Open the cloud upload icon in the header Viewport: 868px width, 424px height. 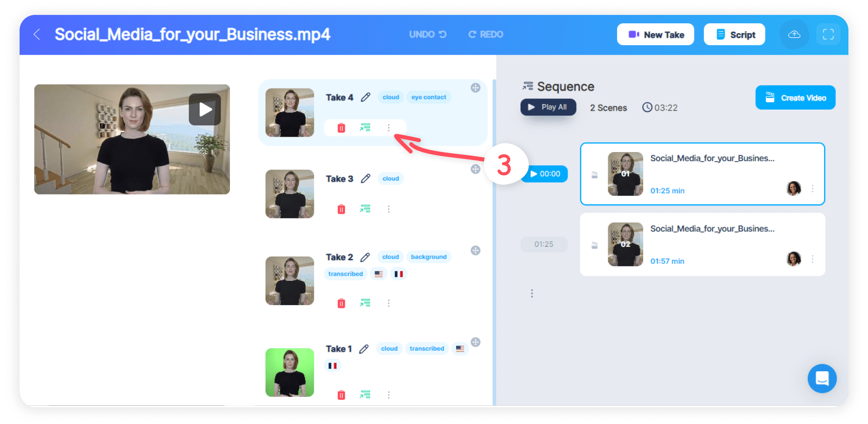[x=794, y=35]
